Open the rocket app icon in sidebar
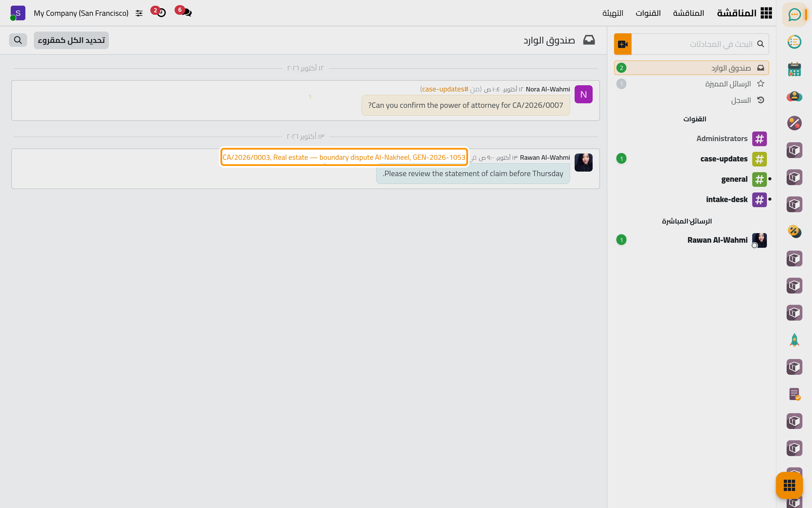This screenshot has width=812, height=508. (x=794, y=340)
